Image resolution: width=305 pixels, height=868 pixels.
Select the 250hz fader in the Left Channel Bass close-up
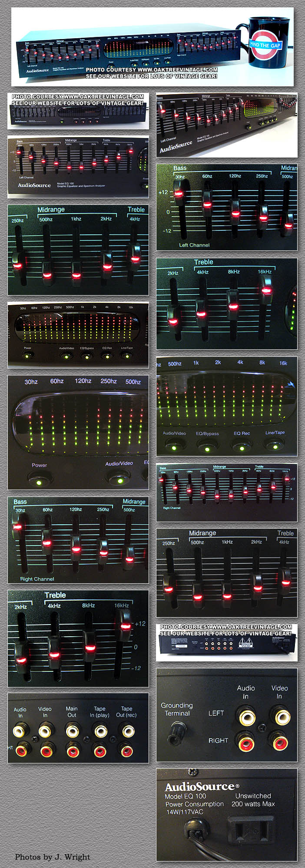(263, 217)
